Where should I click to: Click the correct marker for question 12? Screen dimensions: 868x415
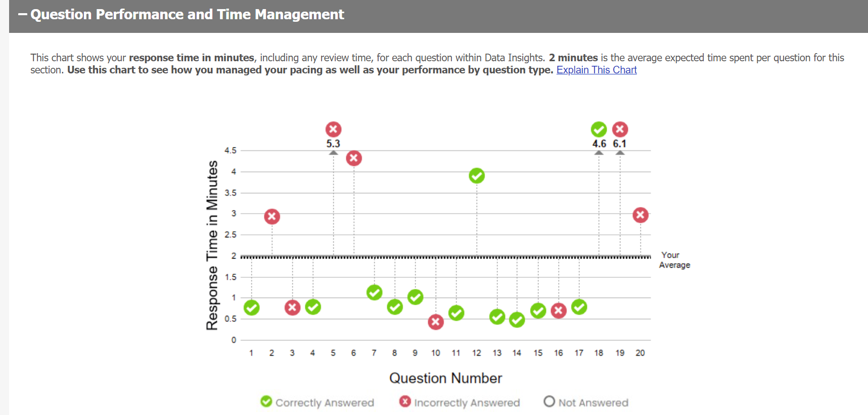pyautogui.click(x=477, y=176)
